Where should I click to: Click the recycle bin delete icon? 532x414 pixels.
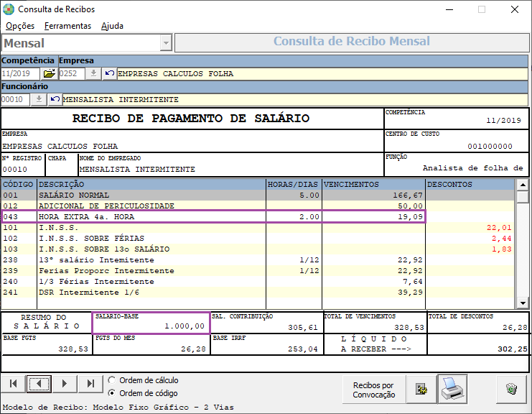(x=511, y=390)
